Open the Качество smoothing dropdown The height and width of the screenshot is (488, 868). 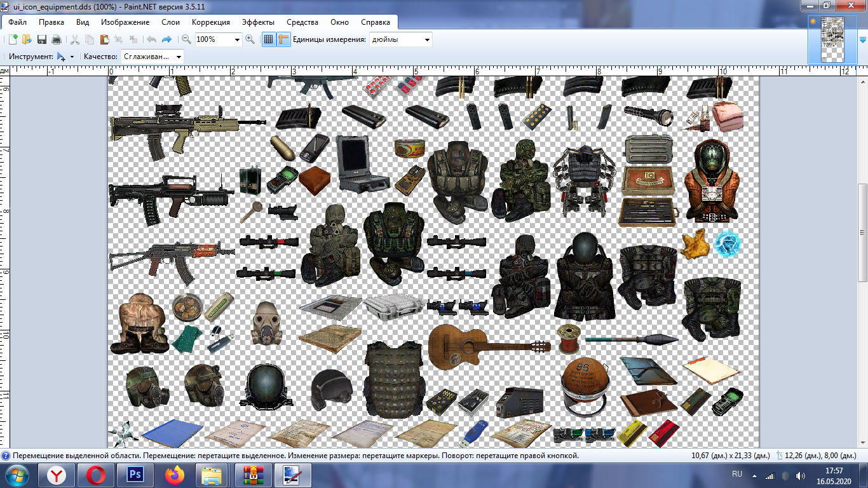179,57
